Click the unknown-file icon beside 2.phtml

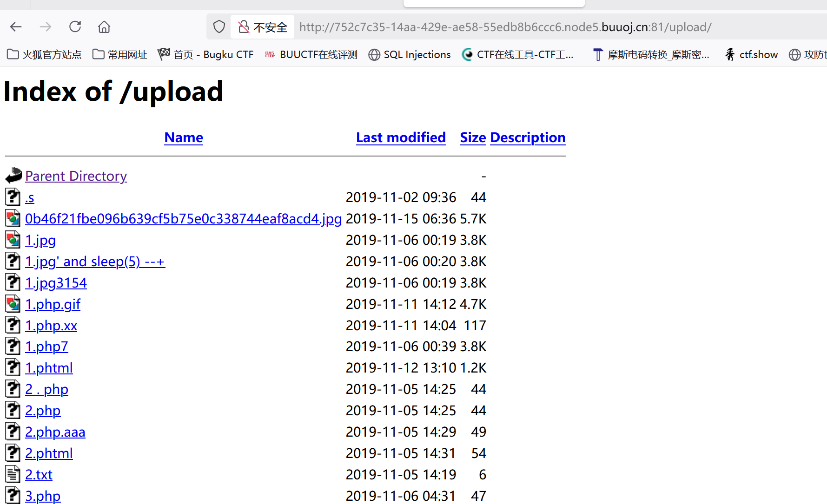click(x=13, y=453)
